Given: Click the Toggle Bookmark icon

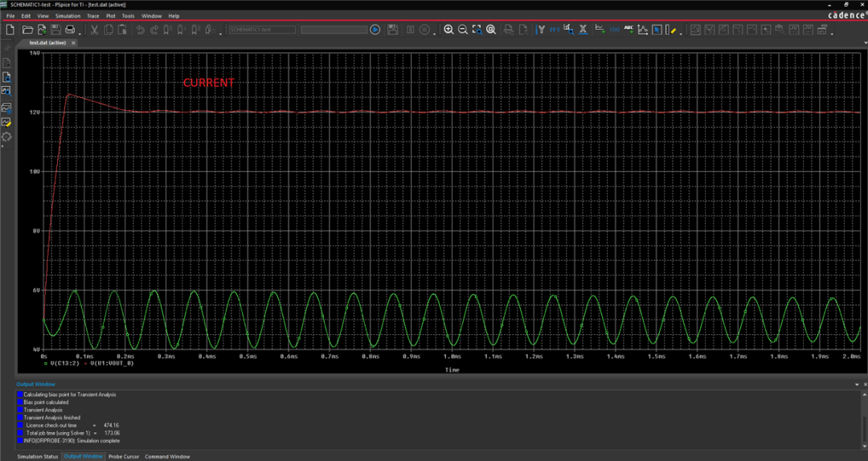Looking at the screenshot, I should click(x=166, y=30).
